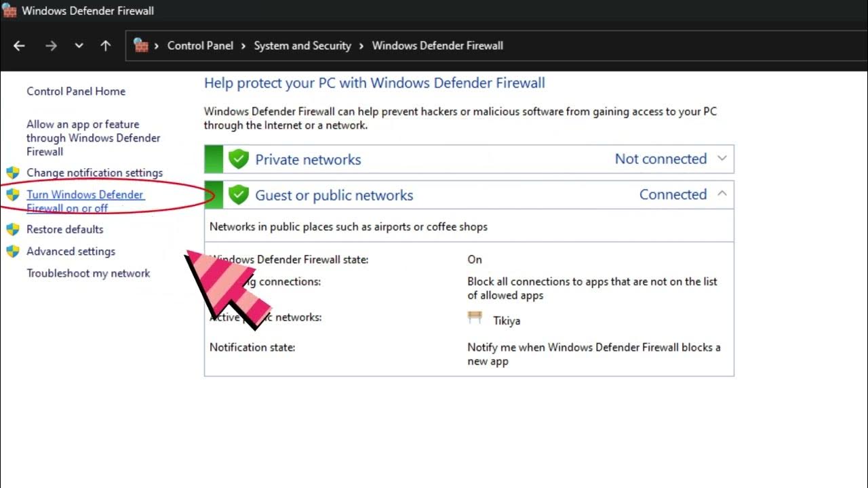This screenshot has width=868, height=488.
Task: Open Allow an app or feature link
Action: pos(94,138)
